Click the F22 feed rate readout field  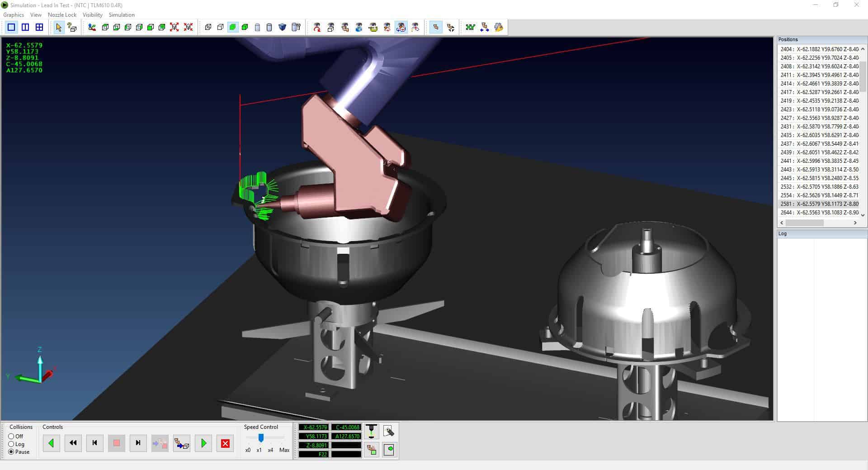(x=314, y=454)
